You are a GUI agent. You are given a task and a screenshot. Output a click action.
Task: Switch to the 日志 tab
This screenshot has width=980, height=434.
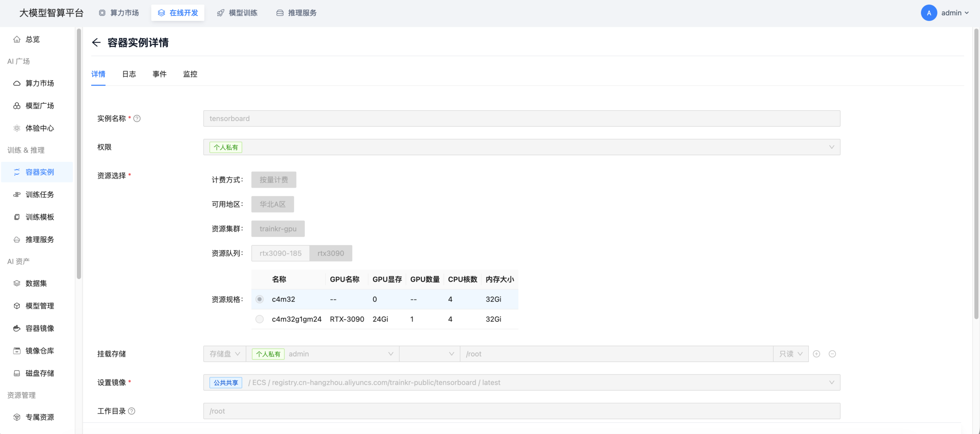coord(129,74)
